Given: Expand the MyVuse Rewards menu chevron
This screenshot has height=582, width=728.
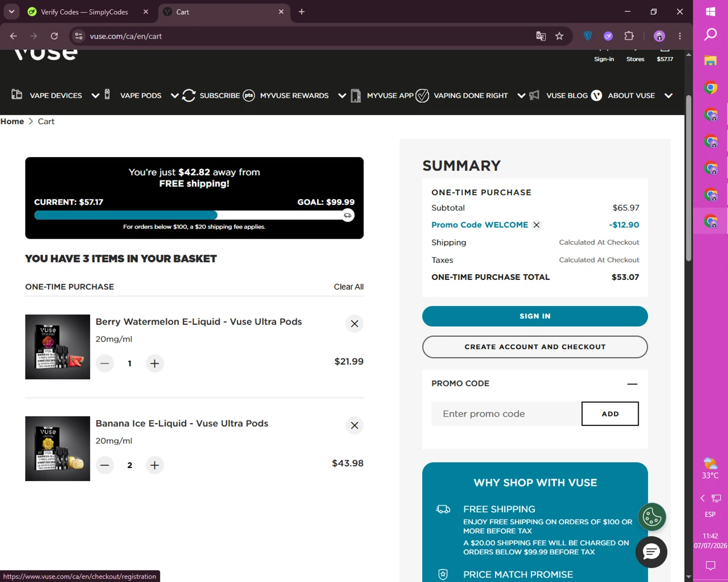Looking at the screenshot, I should click(342, 96).
